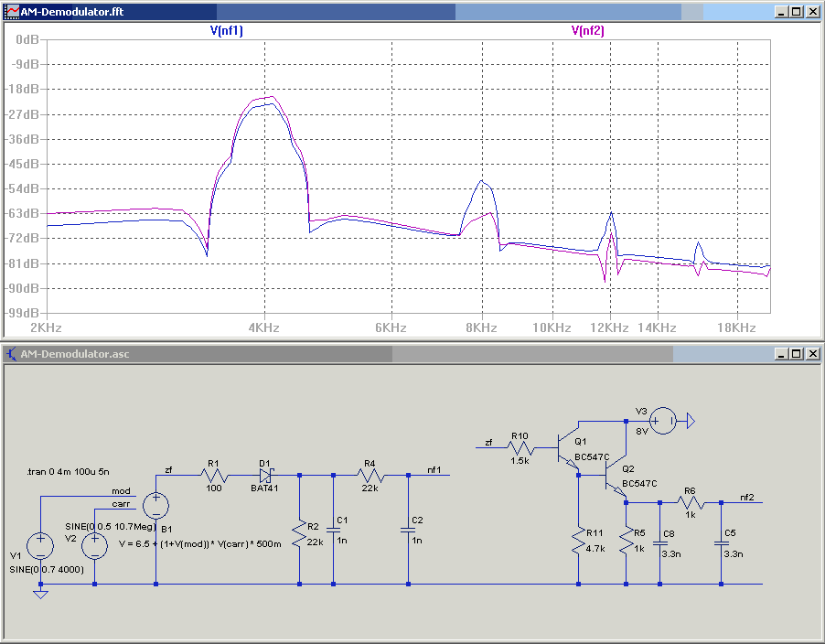Select resistor R10 symbol
The width and height of the screenshot is (825, 644).
coord(520,448)
